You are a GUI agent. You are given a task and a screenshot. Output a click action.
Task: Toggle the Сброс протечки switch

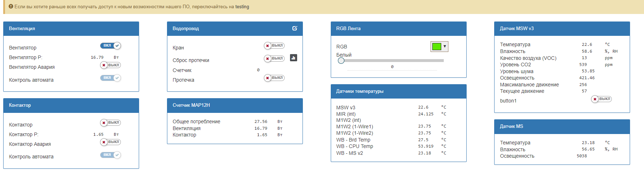point(274,58)
